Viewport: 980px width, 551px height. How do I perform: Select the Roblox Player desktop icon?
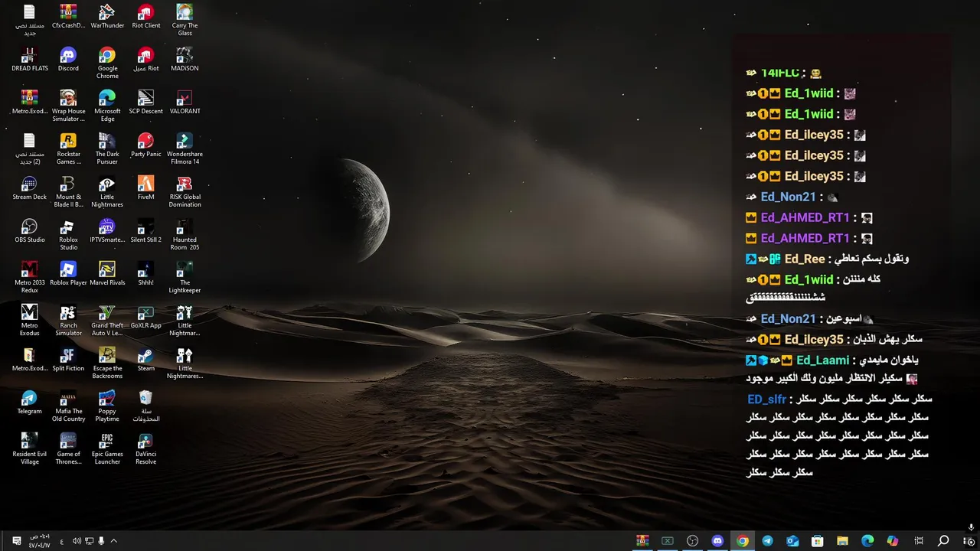(68, 274)
